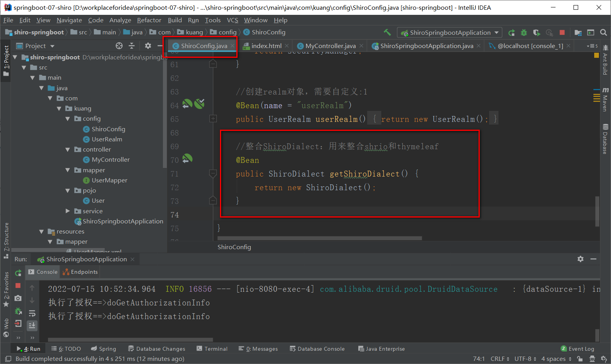Toggle scroll to end of console

[32, 325]
